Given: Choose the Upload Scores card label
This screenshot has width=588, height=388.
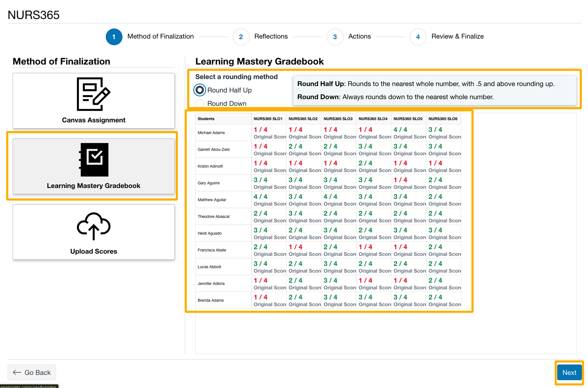Looking at the screenshot, I should tap(93, 251).
